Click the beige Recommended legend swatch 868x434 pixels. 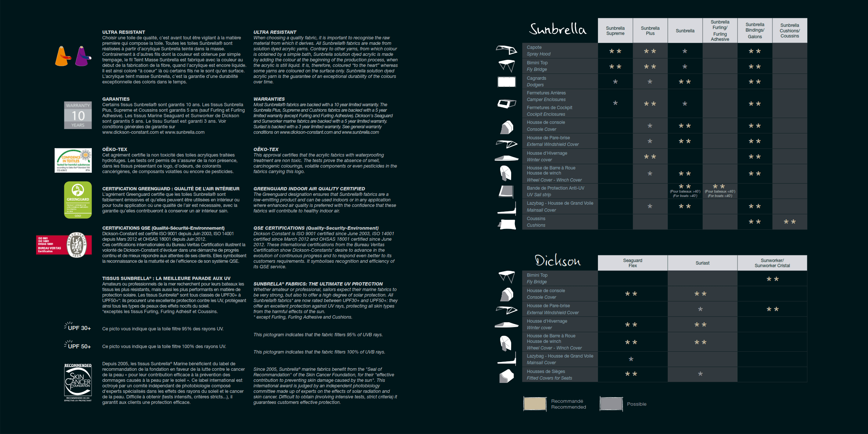pos(535,404)
